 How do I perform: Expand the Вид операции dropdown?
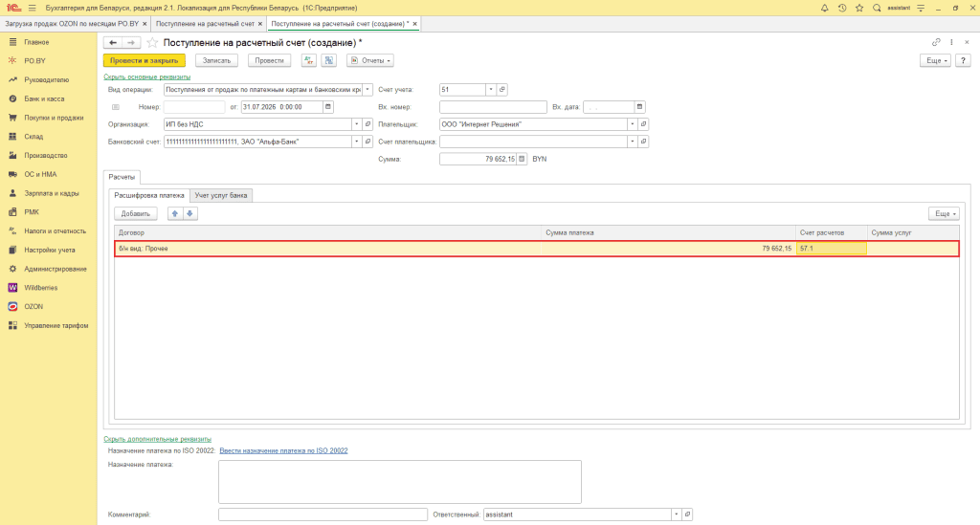tap(367, 89)
